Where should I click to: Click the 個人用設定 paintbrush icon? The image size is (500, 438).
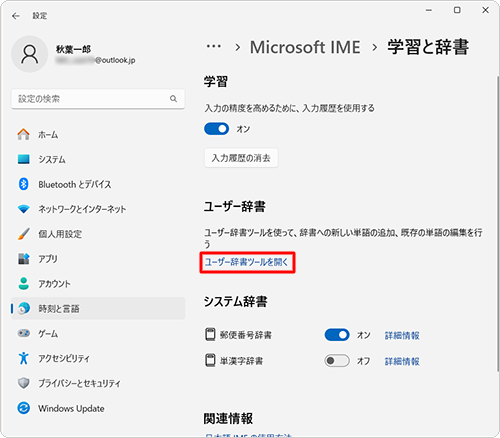click(x=23, y=234)
